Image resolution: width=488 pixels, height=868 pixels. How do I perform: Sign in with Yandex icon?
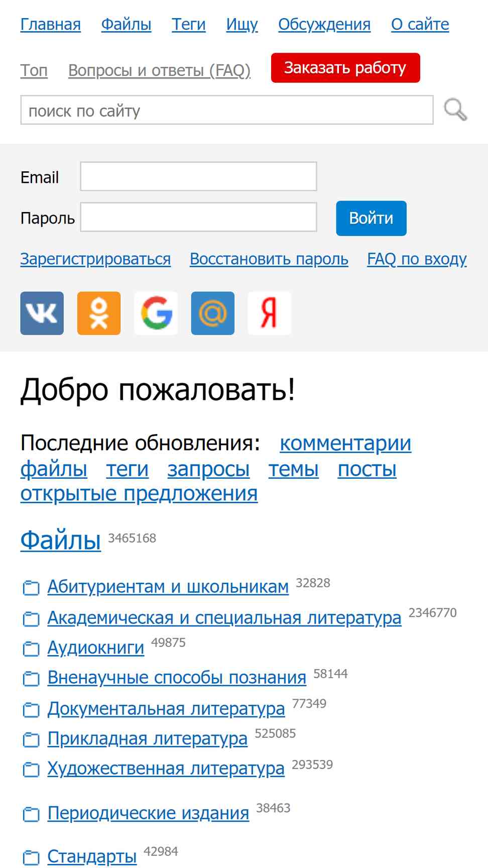(x=270, y=313)
